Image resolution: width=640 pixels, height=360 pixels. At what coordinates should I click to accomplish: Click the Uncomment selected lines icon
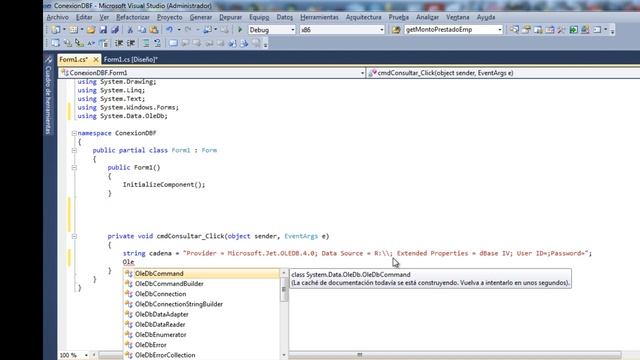[157, 43]
